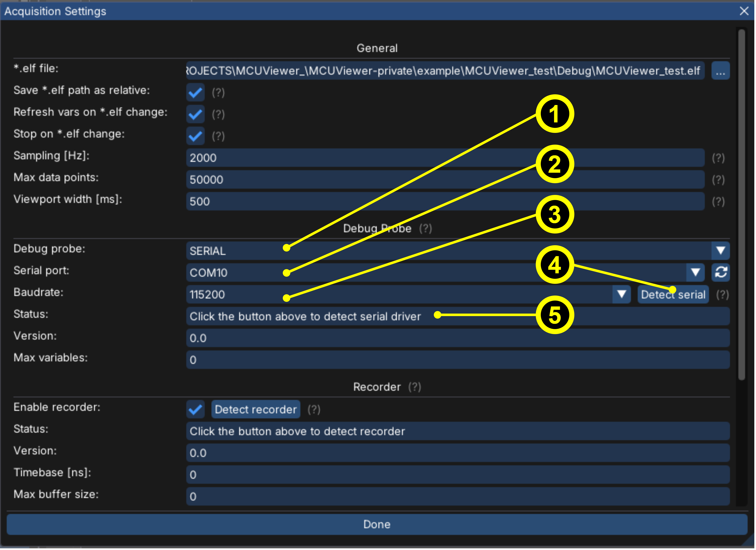The image size is (756, 550).
Task: Disable the Enable recorder checkbox
Action: click(x=195, y=409)
